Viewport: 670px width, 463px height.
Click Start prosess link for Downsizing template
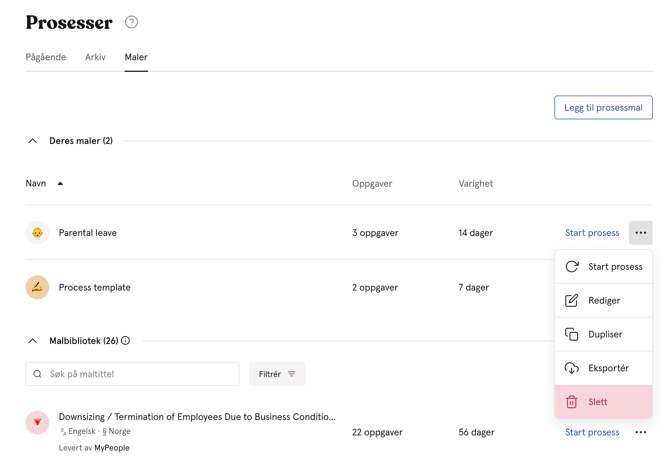click(x=592, y=432)
